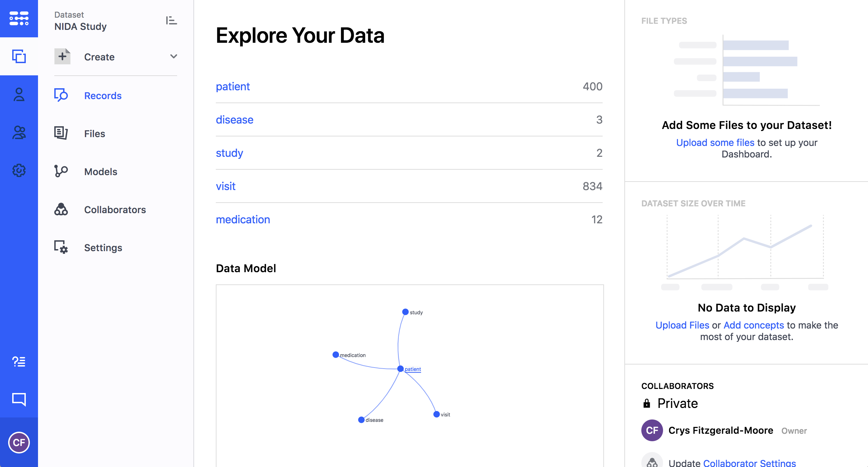Click the Create plus icon
Image resolution: width=868 pixels, height=467 pixels.
coord(62,56)
